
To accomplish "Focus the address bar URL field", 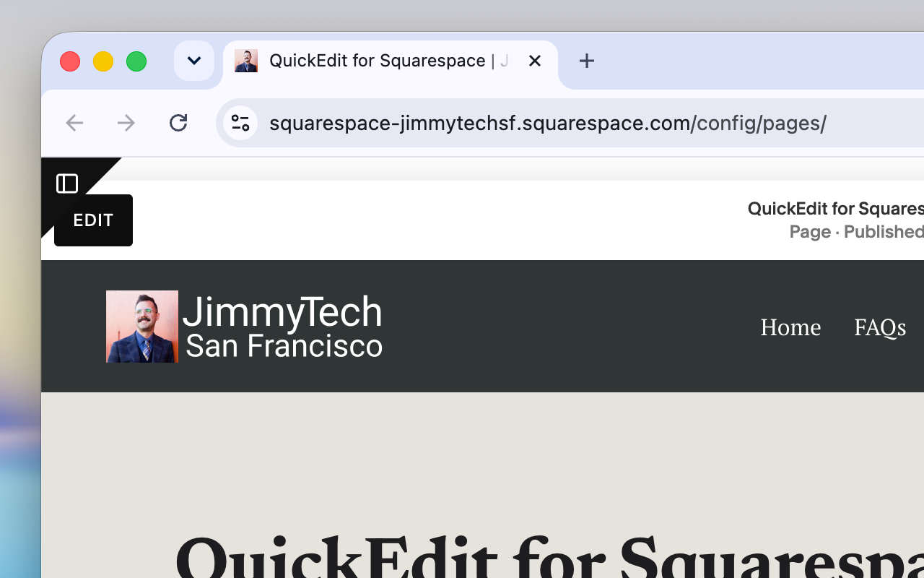I will [x=570, y=123].
